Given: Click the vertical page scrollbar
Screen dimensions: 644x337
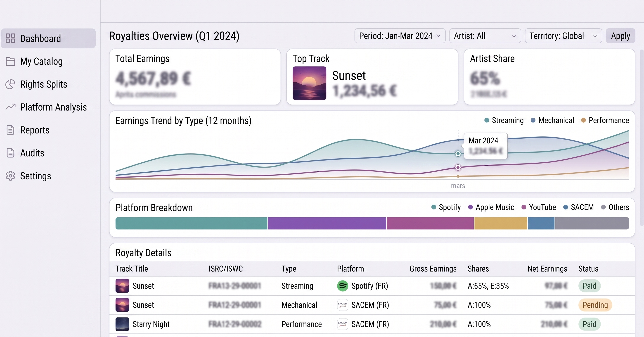Looking at the screenshot, I should point(642,138).
